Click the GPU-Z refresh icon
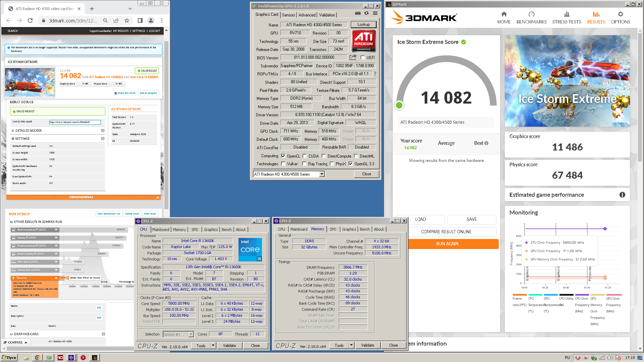The width and height of the screenshot is (644, 362). (x=366, y=13)
